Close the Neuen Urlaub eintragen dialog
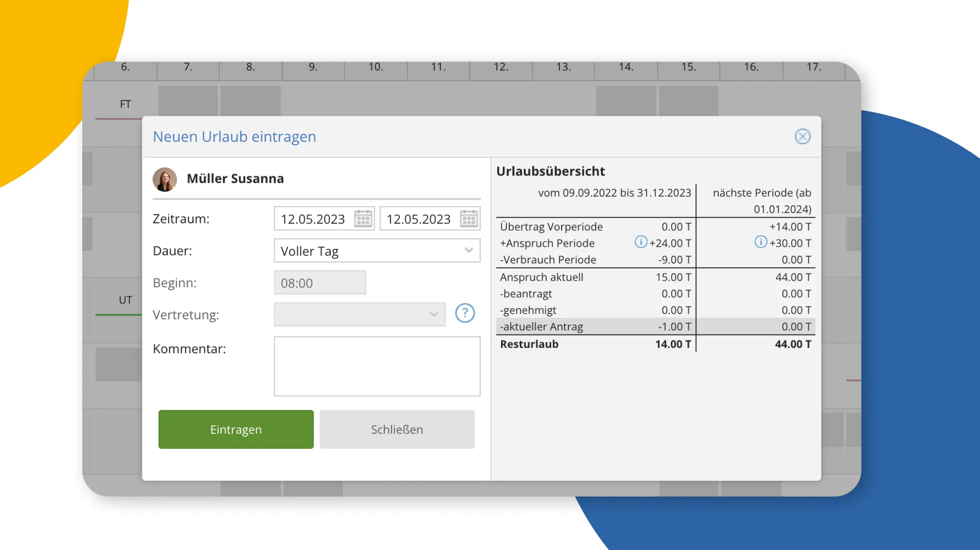 click(803, 137)
